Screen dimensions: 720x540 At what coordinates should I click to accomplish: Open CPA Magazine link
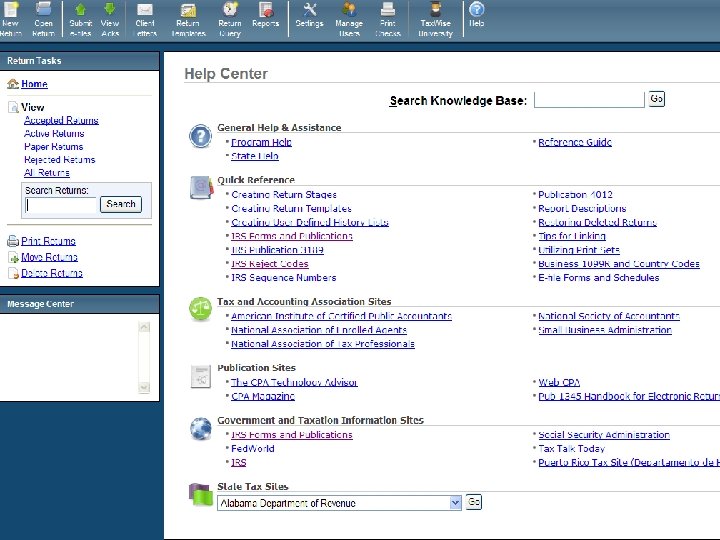[x=263, y=396]
